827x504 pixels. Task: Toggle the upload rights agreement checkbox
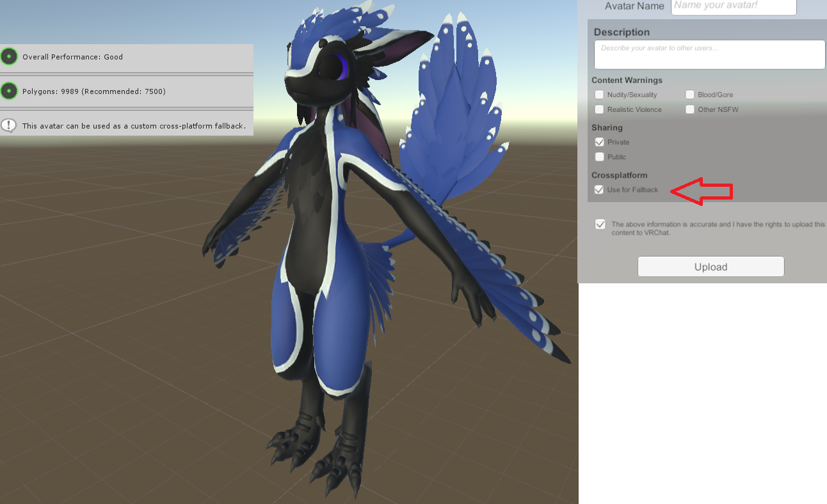click(x=600, y=224)
